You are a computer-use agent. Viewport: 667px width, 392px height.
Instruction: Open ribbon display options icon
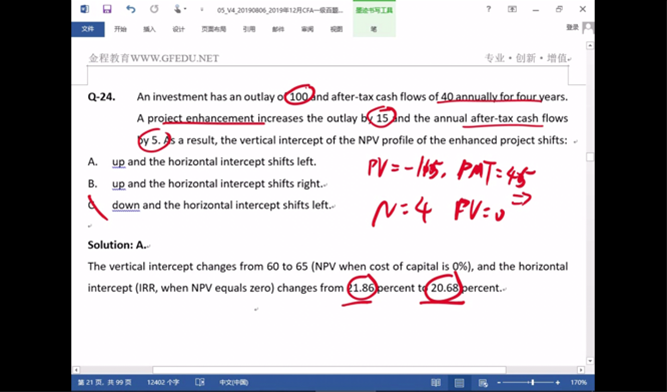[x=512, y=9]
